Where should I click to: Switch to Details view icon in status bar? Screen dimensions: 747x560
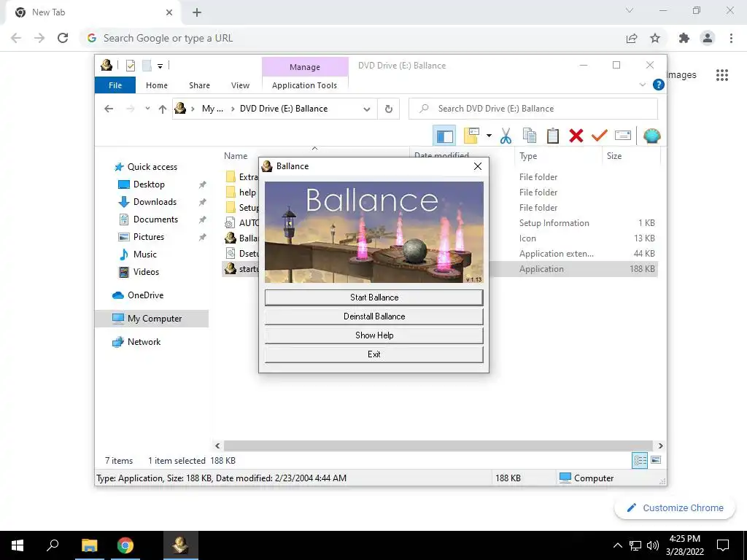coord(640,460)
